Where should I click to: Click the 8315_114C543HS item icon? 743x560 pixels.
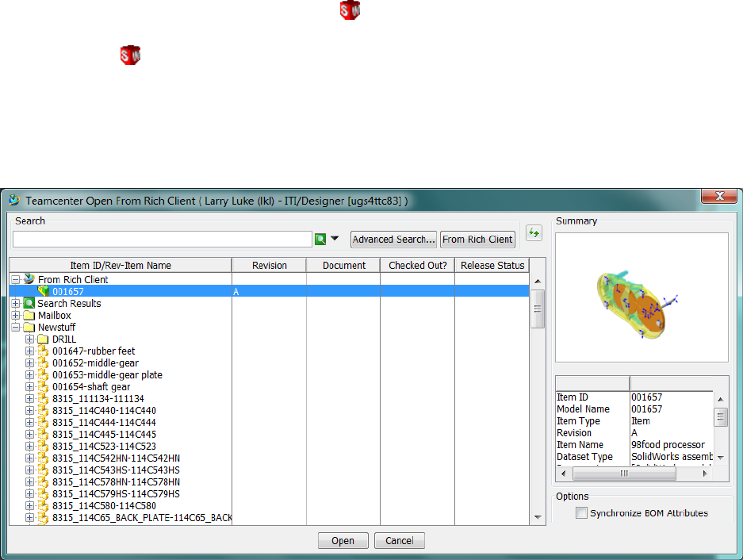(44, 470)
